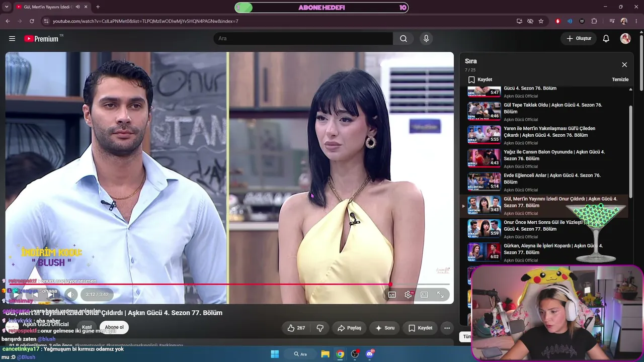Mute the video with volume button

pos(71,295)
